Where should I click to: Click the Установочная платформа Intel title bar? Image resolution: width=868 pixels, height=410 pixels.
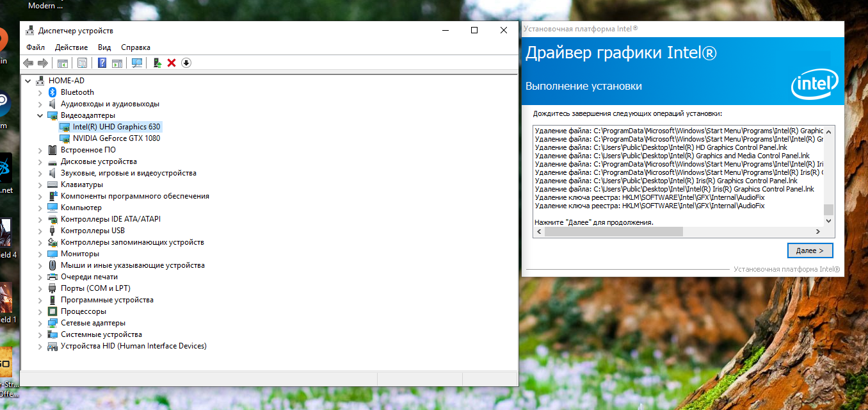(x=683, y=29)
